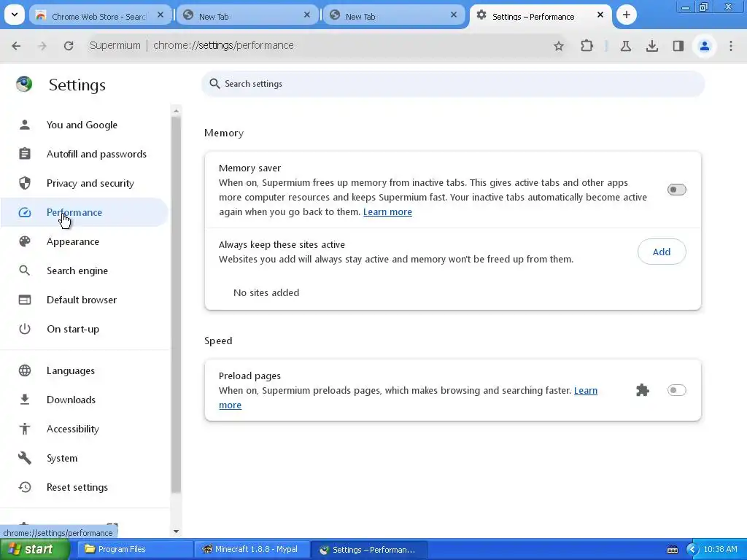Screen dimensions: 747x560
Task: Click the power icon for On start-up
Action: pos(24,329)
